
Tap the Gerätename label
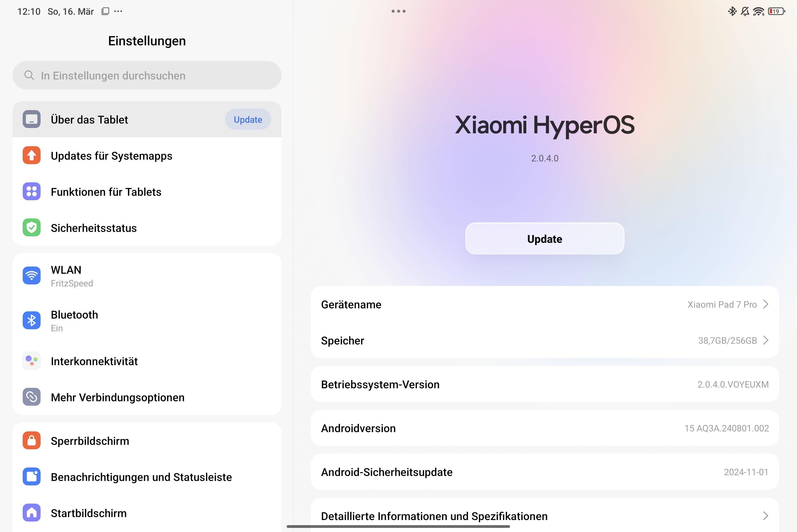pyautogui.click(x=351, y=304)
